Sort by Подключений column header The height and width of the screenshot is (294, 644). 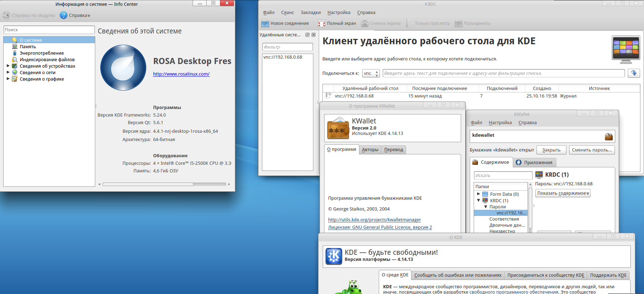coord(502,89)
